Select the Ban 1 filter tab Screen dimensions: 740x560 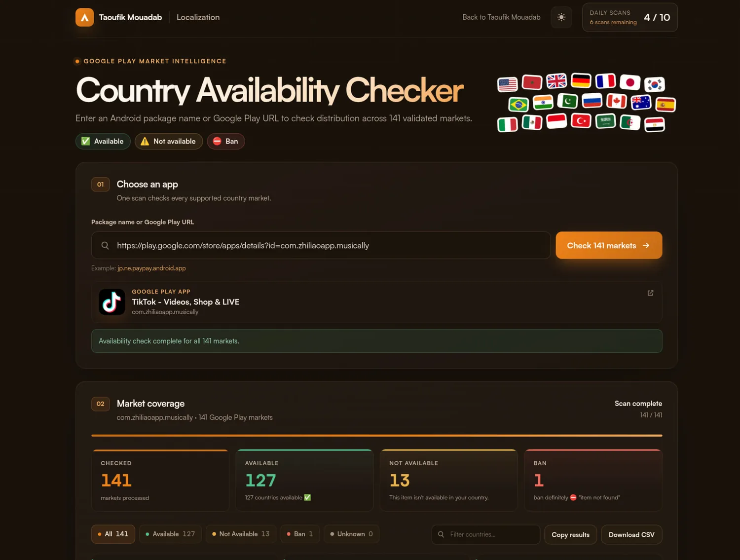(x=300, y=534)
